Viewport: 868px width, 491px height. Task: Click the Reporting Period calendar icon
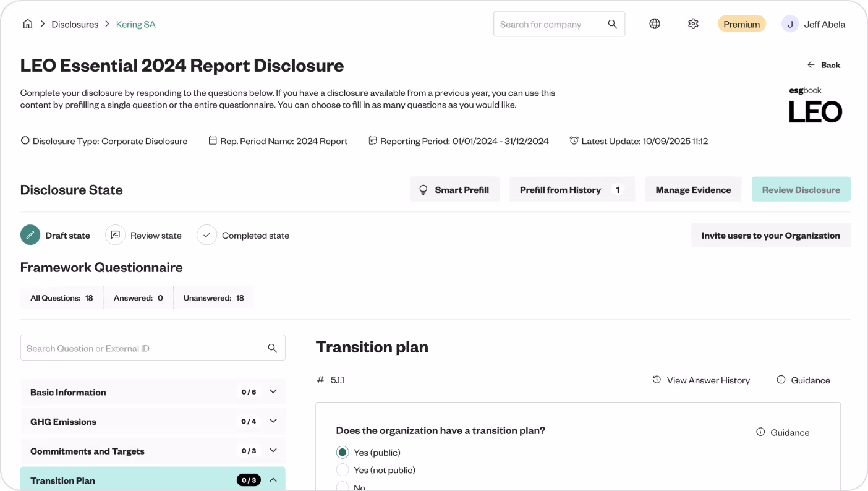coord(373,140)
